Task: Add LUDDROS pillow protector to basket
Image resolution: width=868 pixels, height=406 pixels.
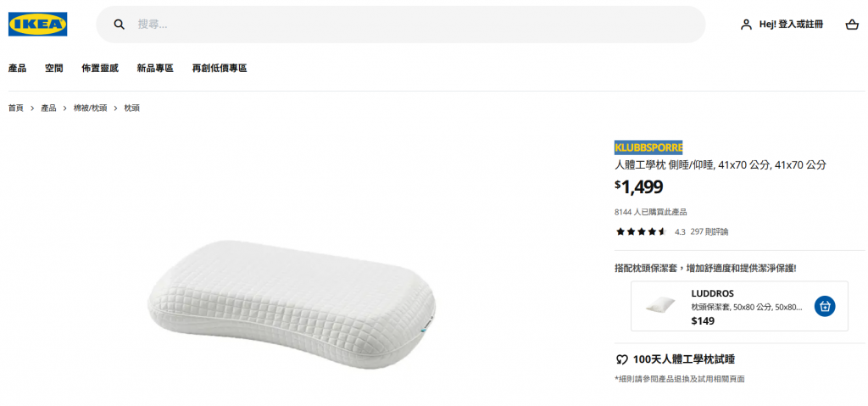Action: click(x=825, y=306)
